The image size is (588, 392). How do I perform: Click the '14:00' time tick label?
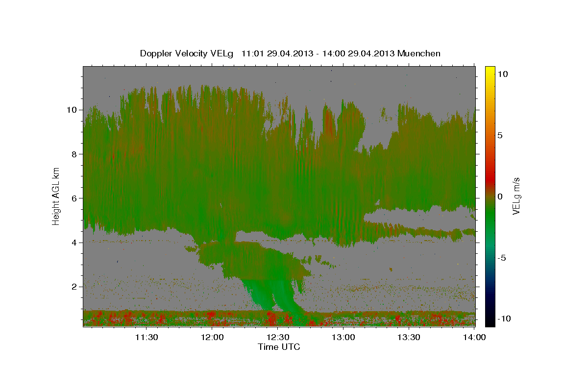pos(474,337)
